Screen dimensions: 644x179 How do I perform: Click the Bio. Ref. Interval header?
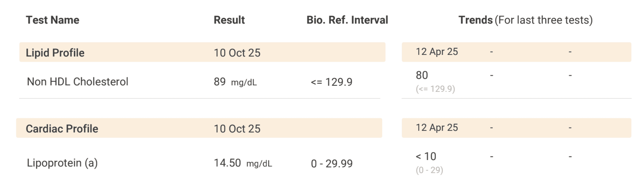347,20
